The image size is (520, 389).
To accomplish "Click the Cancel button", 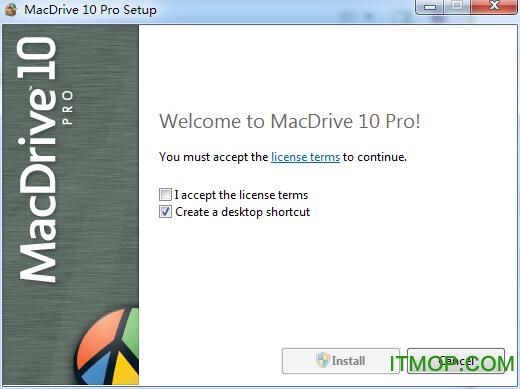I will tap(456, 361).
